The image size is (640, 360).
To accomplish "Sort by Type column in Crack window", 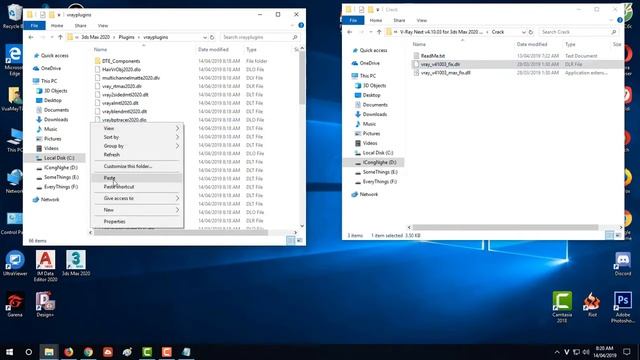I will [x=570, y=44].
